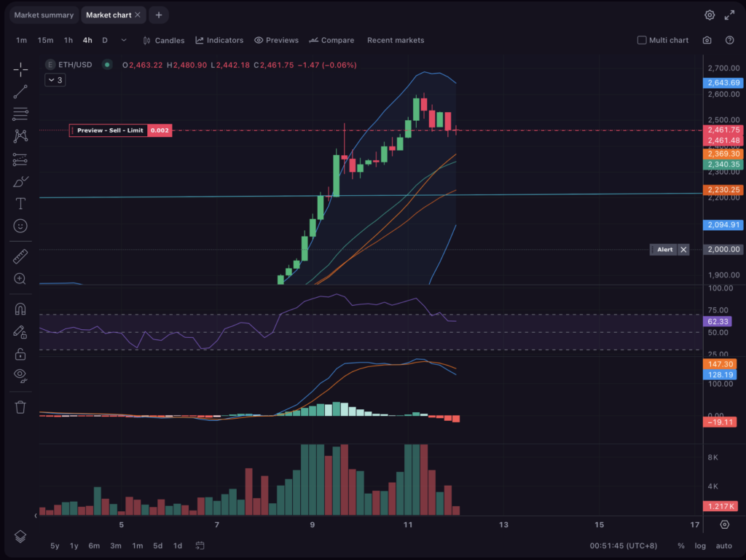Viewport: 746px width, 560px height.
Task: Select the 6m date range
Action: coord(94,545)
